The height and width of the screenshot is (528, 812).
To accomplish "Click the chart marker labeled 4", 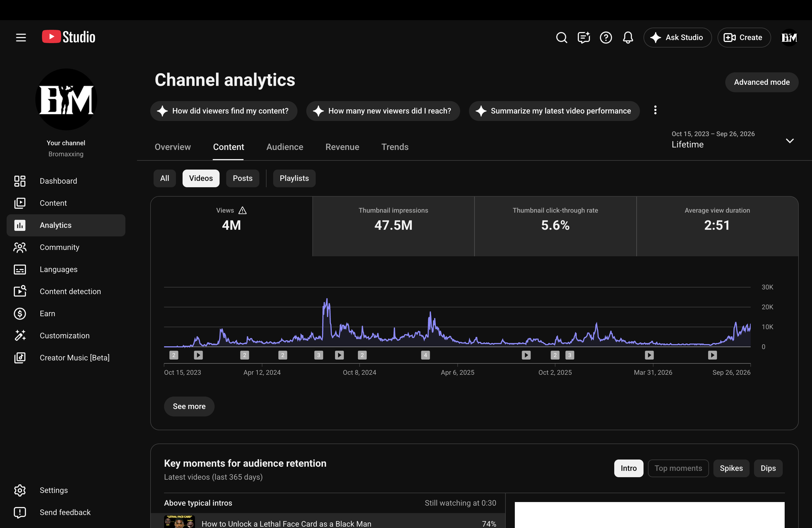I will 425,355.
